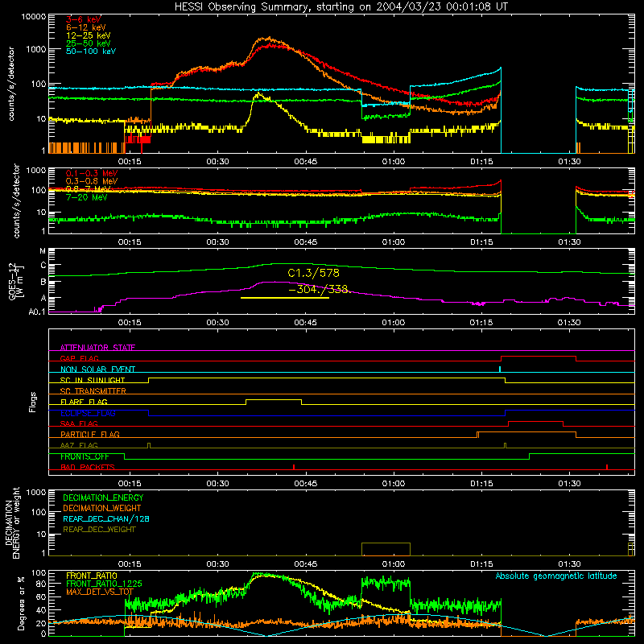644x644 pixels.
Task: Click the Flags axis title
Action: click(33, 402)
